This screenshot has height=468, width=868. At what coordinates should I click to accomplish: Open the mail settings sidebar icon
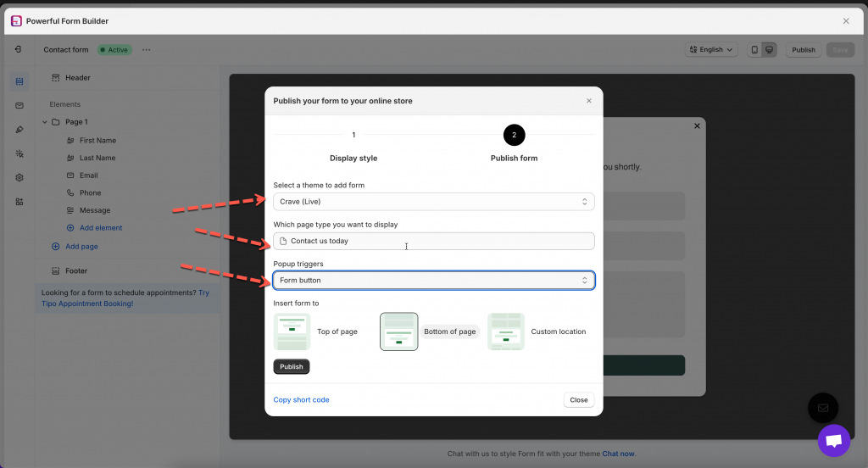19,105
